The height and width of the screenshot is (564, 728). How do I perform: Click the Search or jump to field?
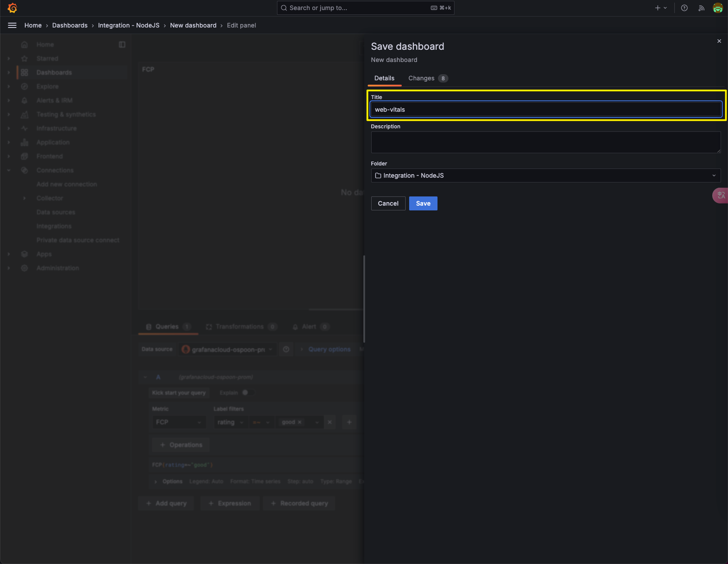[366, 8]
